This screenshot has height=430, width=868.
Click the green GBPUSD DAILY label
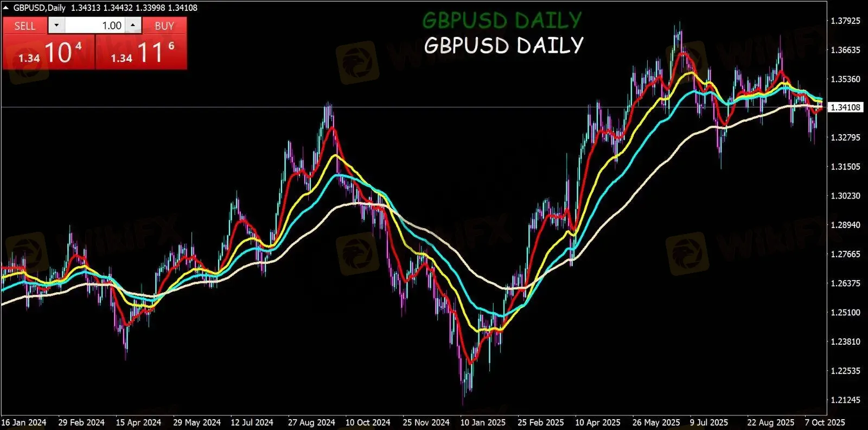(502, 21)
